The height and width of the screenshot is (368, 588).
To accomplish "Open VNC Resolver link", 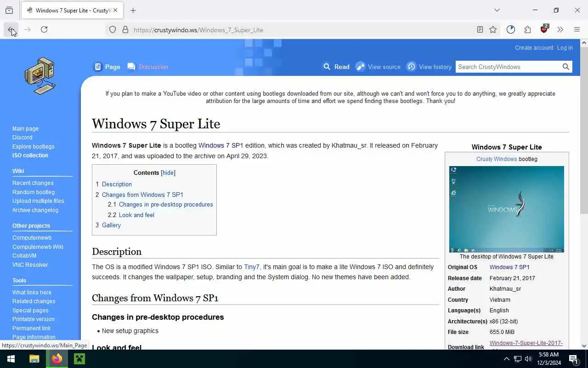I will 30,265.
